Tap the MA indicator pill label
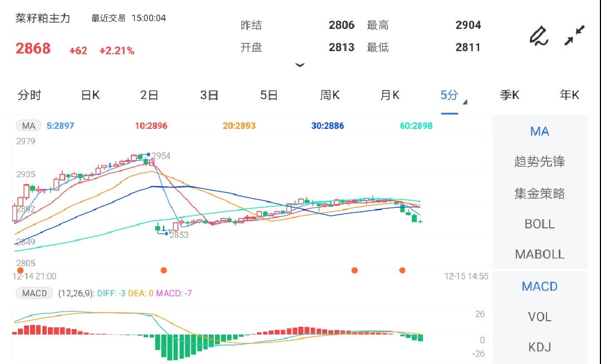The height and width of the screenshot is (364, 601). coord(28,126)
